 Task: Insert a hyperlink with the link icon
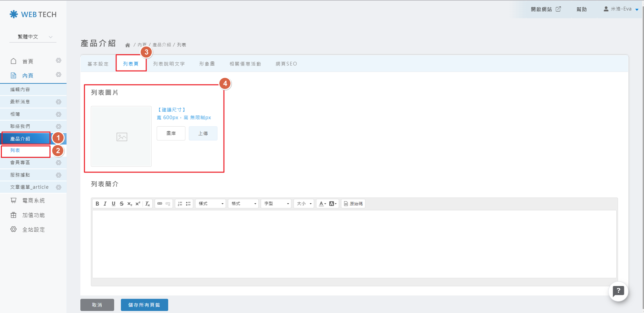tap(160, 204)
